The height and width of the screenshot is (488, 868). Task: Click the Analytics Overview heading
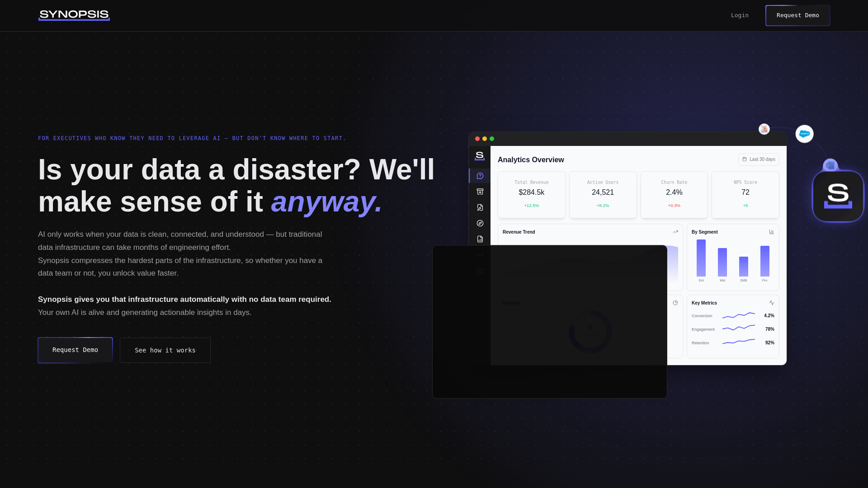pyautogui.click(x=531, y=160)
